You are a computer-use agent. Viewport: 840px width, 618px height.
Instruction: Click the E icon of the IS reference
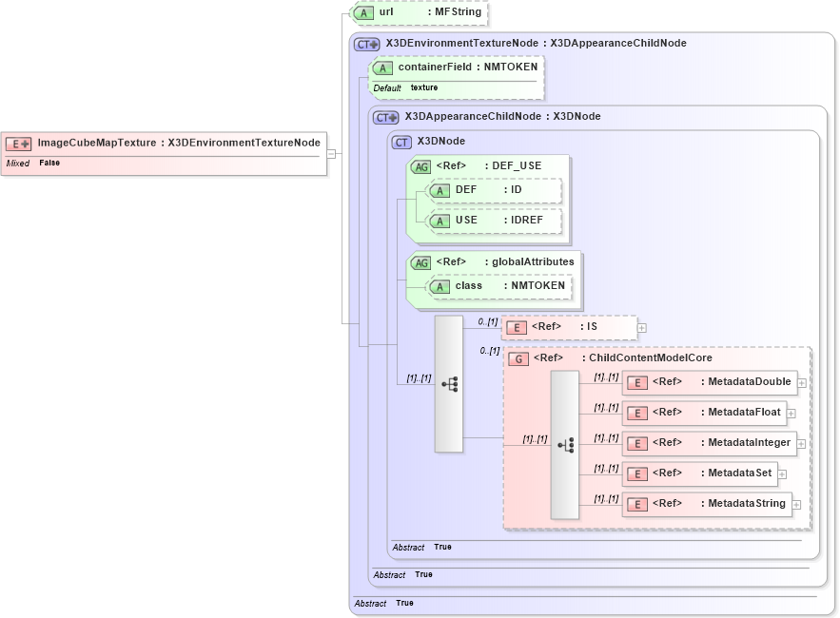[517, 328]
